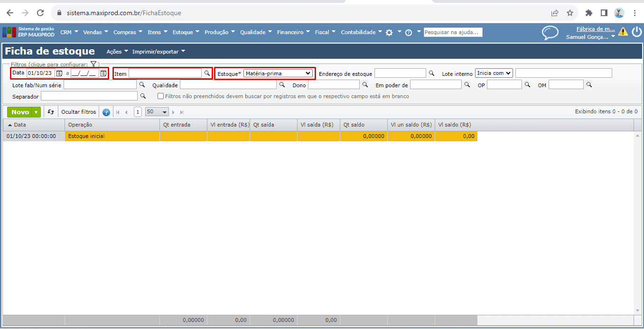Open the Qualidade menu

pos(256,32)
